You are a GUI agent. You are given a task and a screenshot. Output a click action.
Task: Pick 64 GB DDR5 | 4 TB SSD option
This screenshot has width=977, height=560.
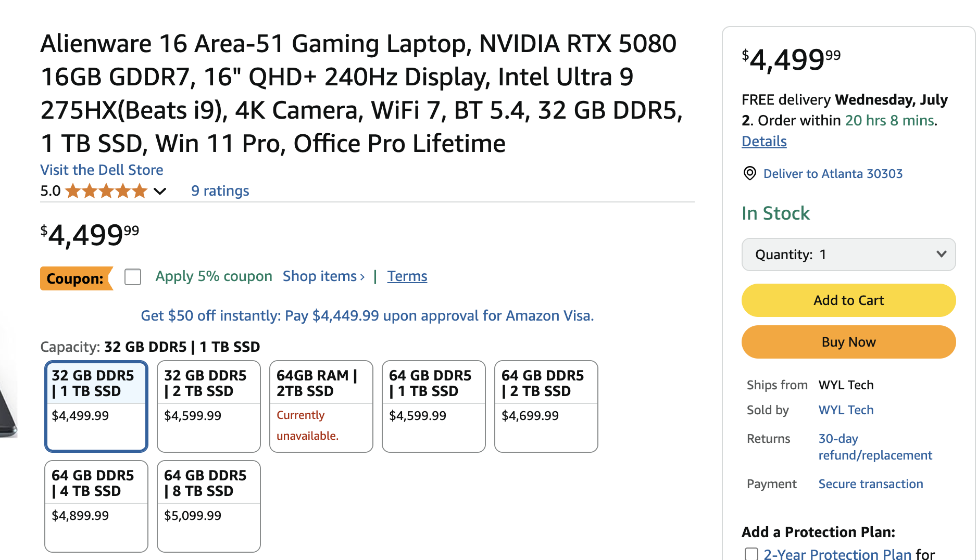(x=96, y=506)
